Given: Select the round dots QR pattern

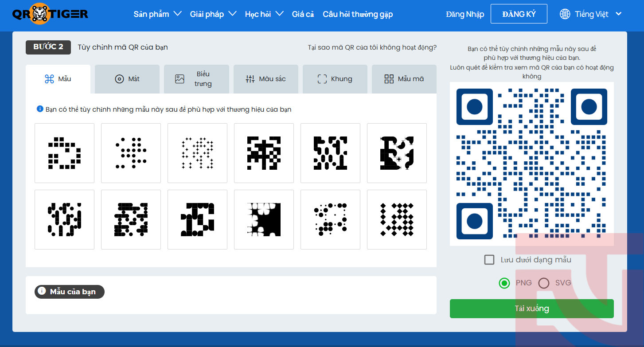Looking at the screenshot, I should tap(131, 153).
